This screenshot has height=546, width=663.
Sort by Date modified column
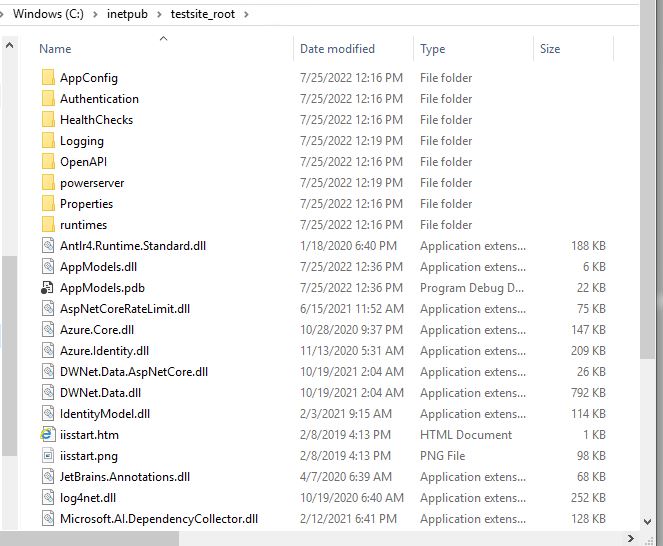pos(337,49)
